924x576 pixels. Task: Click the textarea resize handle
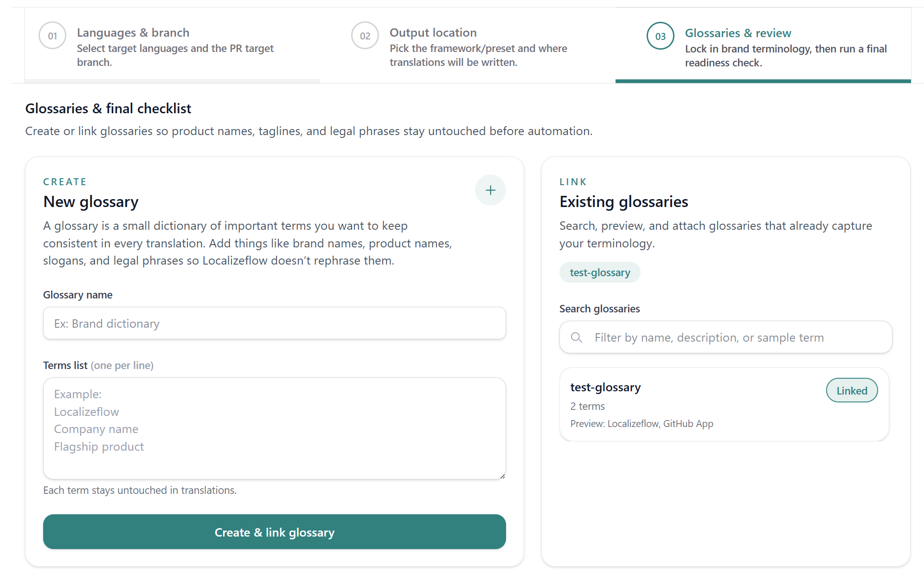(x=502, y=475)
